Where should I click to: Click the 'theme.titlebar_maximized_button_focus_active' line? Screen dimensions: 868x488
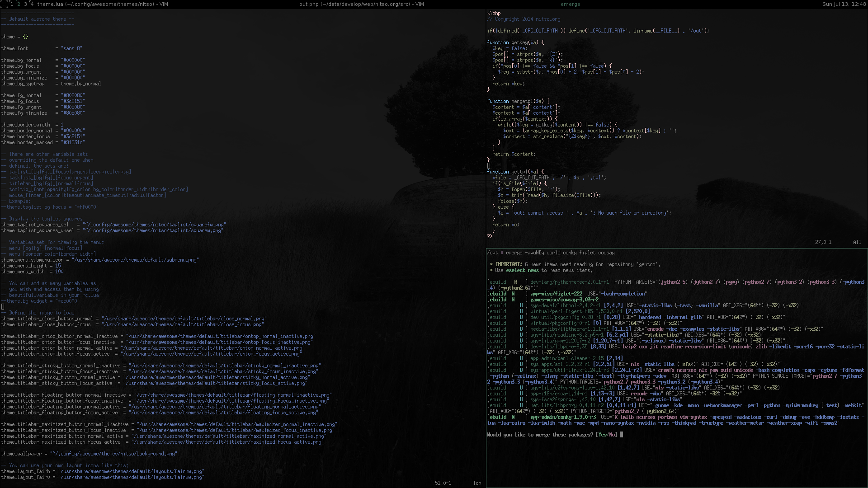tap(162, 442)
